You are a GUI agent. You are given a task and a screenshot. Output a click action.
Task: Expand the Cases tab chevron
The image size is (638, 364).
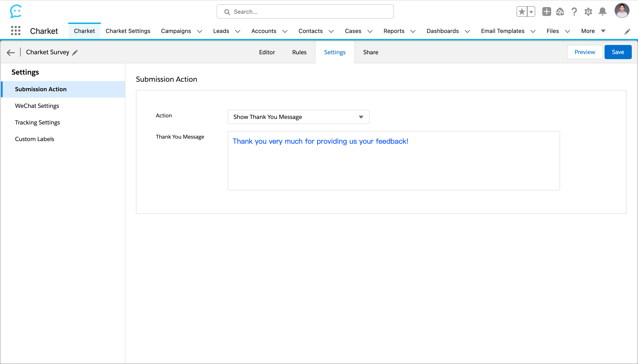point(370,31)
